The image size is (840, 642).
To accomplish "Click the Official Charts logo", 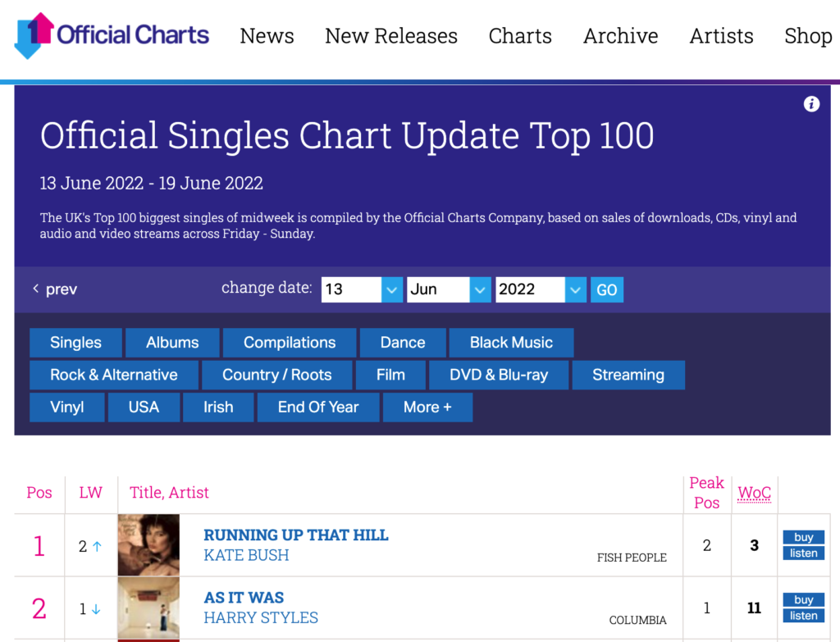I will (x=112, y=35).
